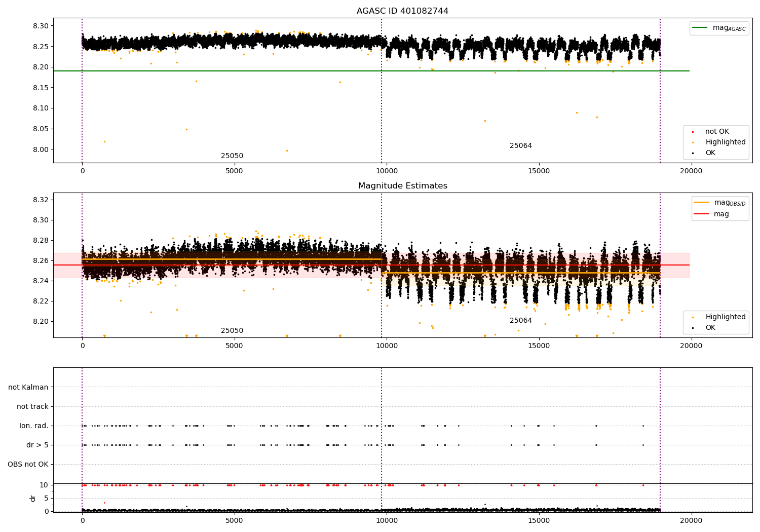The width and height of the screenshot is (760, 532).
Task: Click the '8.22' y-tick in Magnitude Estimates plot
Action: click(42, 301)
